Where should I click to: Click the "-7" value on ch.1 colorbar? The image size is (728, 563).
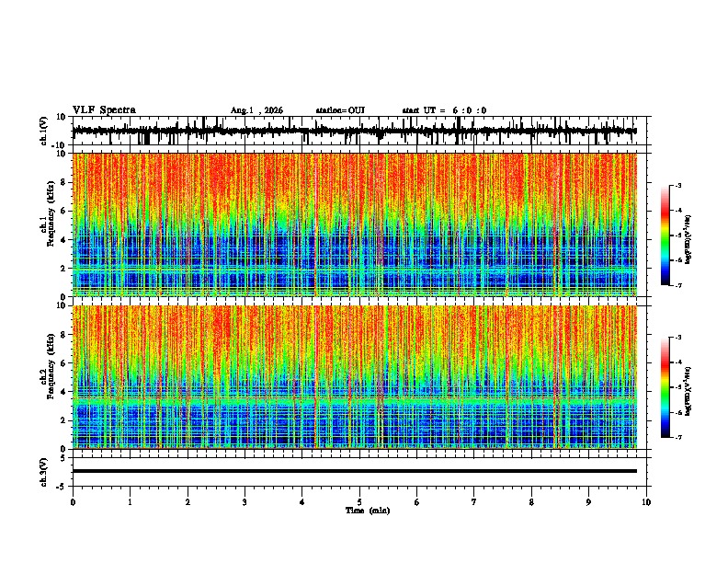coord(677,285)
